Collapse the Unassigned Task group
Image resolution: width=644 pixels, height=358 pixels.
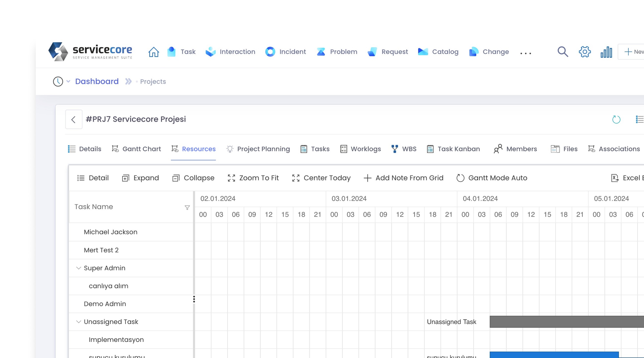coord(78,322)
